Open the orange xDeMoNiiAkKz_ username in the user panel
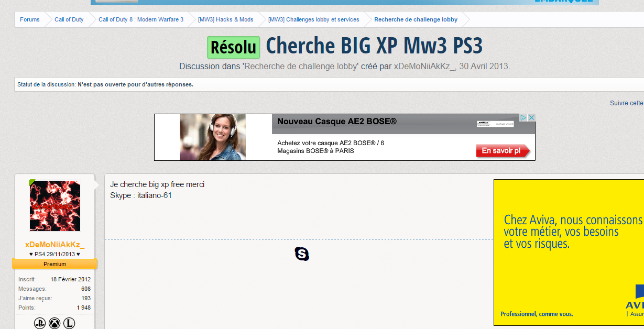Image resolution: width=644 pixels, height=329 pixels. (x=55, y=245)
